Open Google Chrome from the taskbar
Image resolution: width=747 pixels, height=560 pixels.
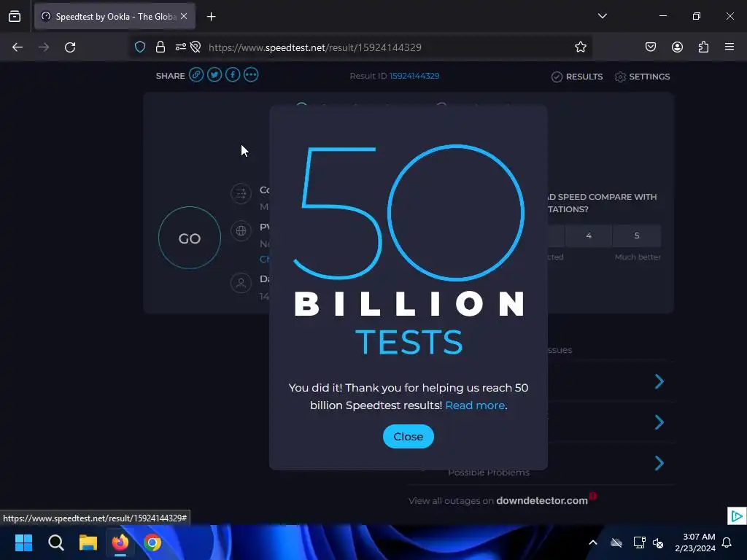(152, 542)
